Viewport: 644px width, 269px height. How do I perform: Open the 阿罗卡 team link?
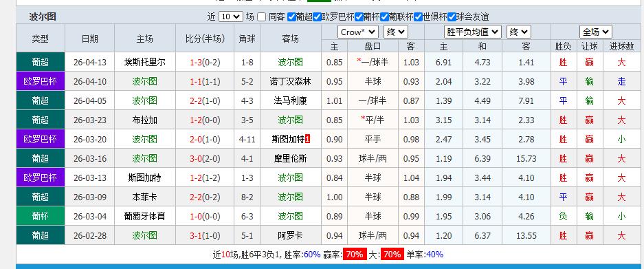290,236
